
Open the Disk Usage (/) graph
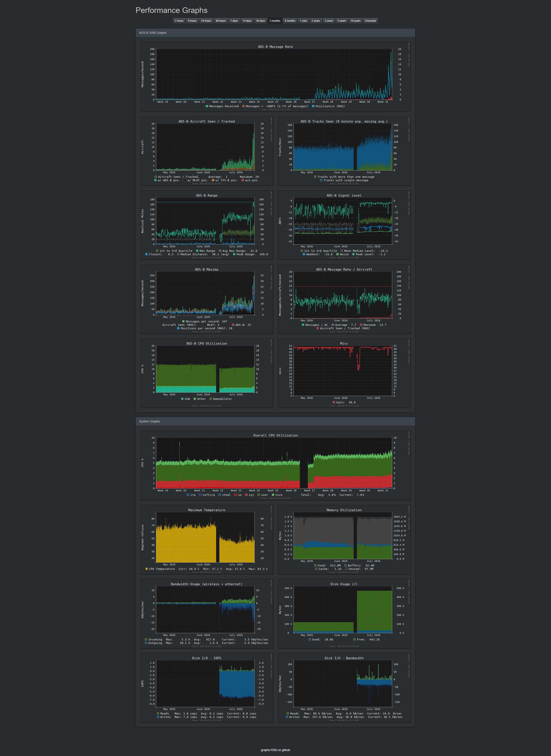click(x=344, y=614)
